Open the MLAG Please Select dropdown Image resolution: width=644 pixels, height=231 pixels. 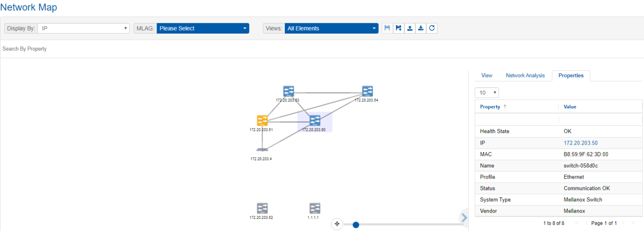pyautogui.click(x=203, y=28)
